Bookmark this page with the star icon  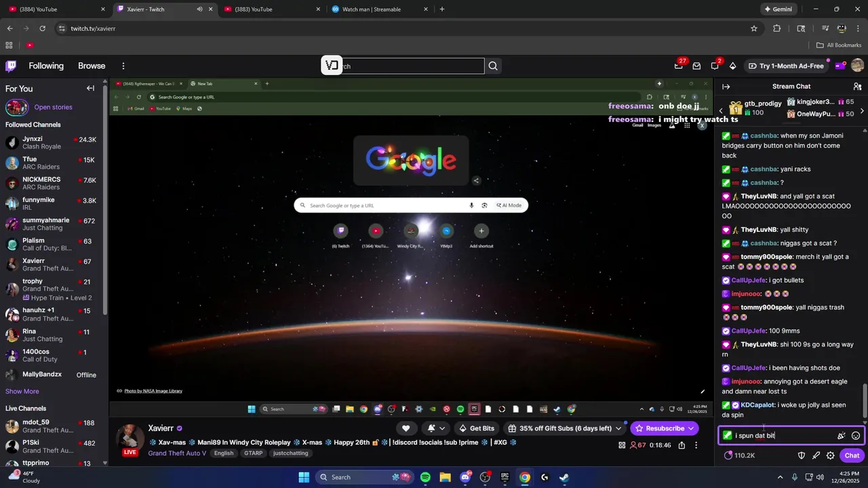(x=753, y=28)
